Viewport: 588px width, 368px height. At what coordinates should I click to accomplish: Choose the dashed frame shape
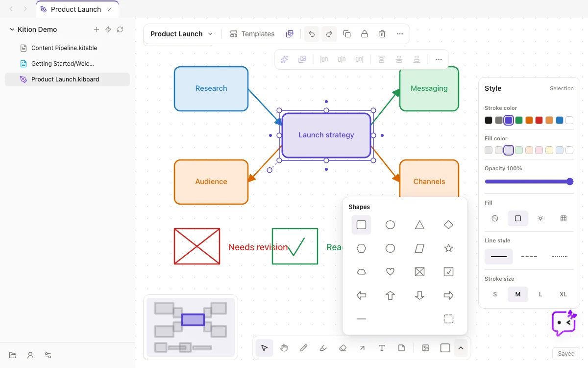tap(448, 319)
